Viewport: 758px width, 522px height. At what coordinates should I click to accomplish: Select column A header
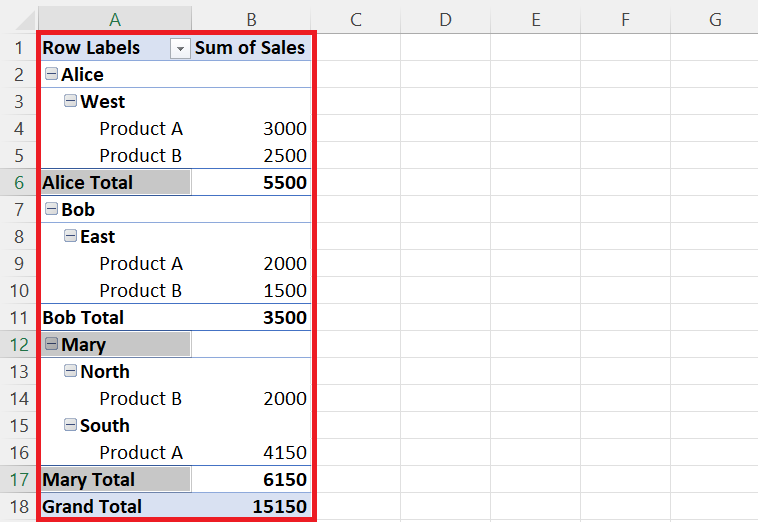pos(115,19)
